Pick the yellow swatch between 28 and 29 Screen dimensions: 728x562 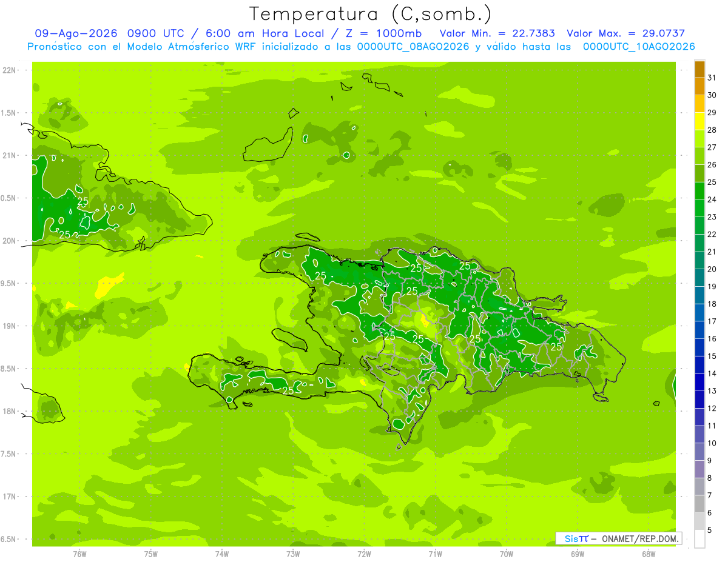pyautogui.click(x=699, y=121)
